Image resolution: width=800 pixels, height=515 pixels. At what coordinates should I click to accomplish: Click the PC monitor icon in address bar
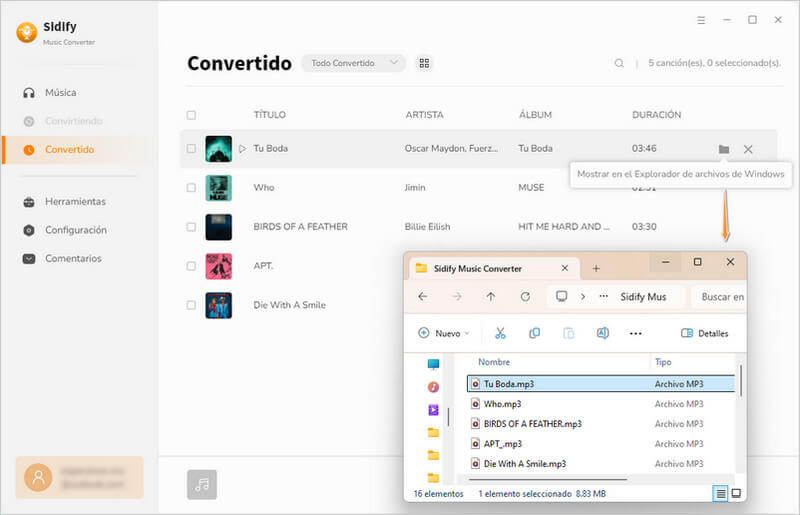click(x=562, y=297)
